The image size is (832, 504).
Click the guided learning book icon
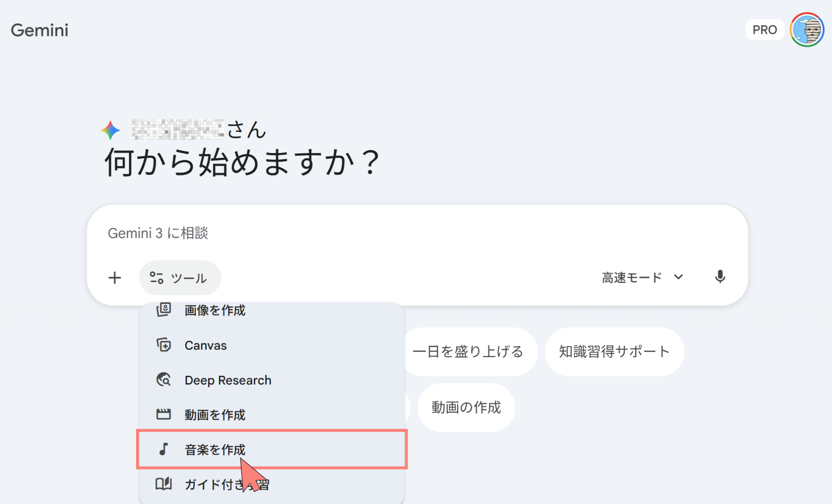[x=163, y=484]
